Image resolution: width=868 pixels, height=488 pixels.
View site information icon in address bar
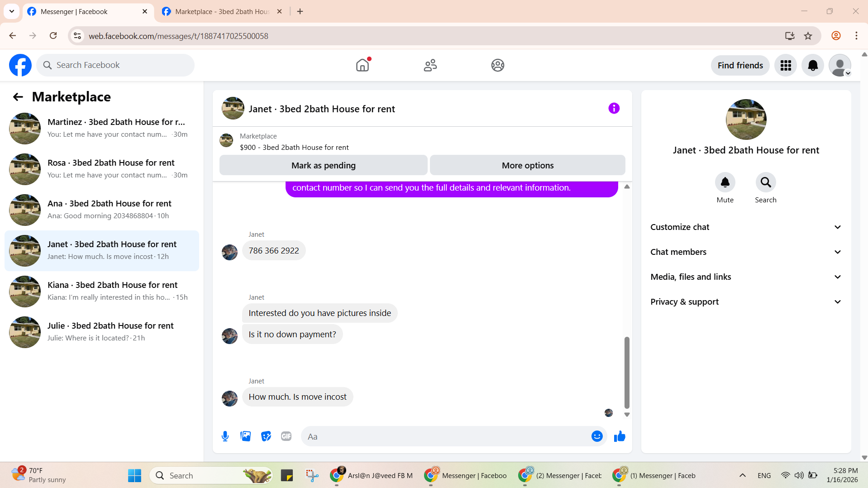(77, 36)
